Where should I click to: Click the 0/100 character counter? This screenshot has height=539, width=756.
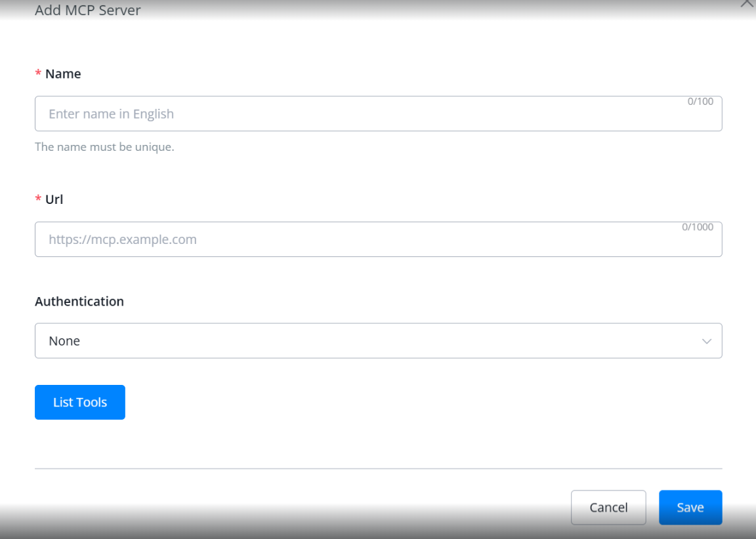(x=700, y=102)
